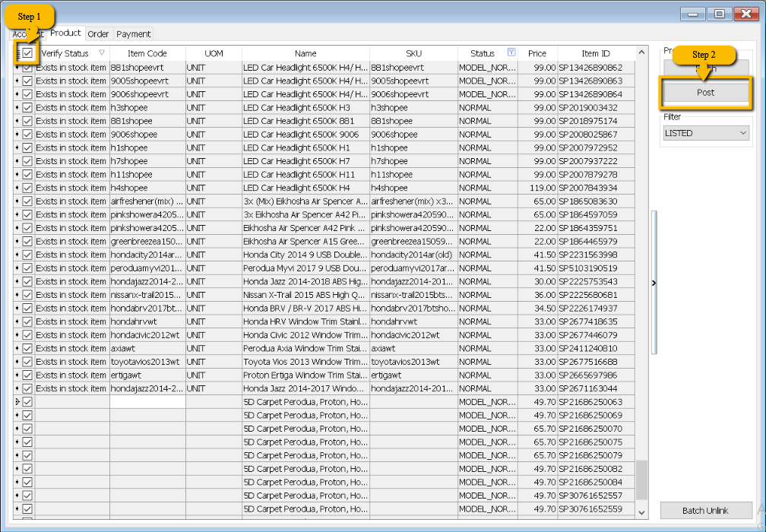This screenshot has height=532, width=766.
Task: Uncheck the h3shopee row checkbox
Action: [28, 107]
